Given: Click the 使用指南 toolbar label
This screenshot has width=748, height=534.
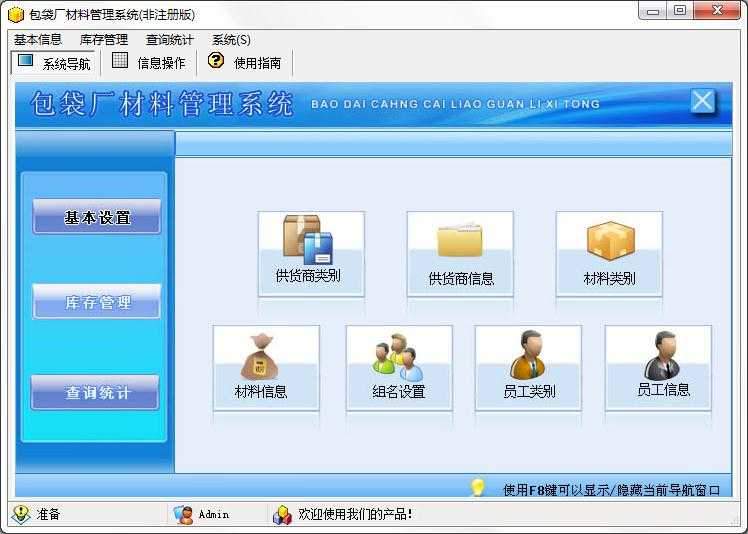Looking at the screenshot, I should [258, 63].
